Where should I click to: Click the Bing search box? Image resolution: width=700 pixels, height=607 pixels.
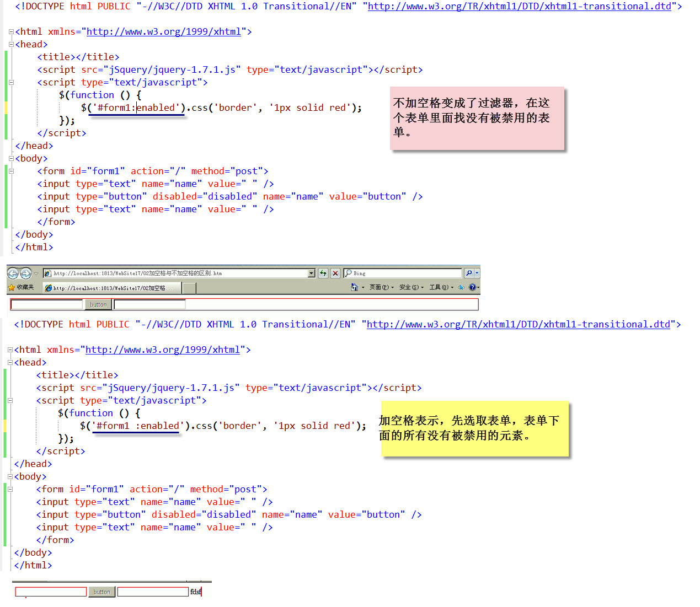click(403, 273)
